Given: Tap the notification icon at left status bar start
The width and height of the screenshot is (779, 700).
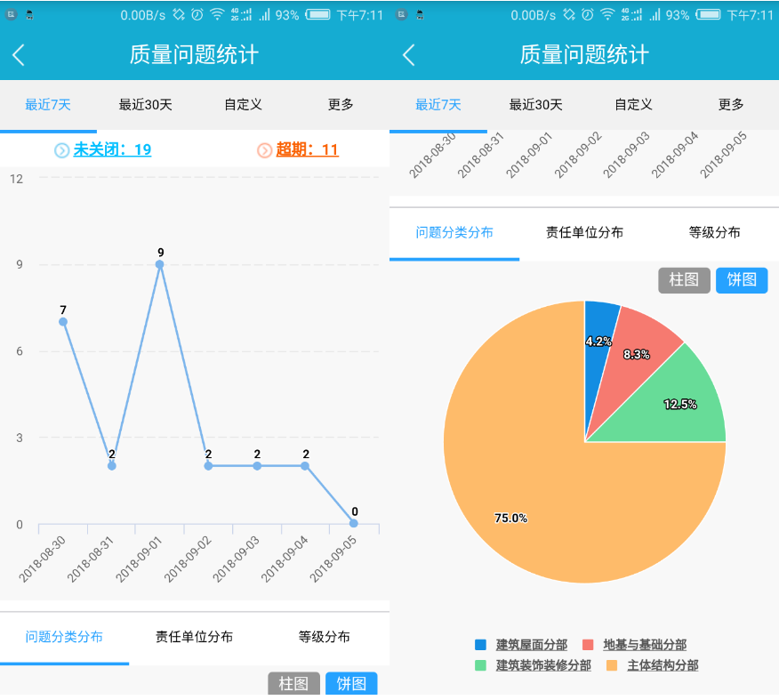Looking at the screenshot, I should tap(12, 14).
